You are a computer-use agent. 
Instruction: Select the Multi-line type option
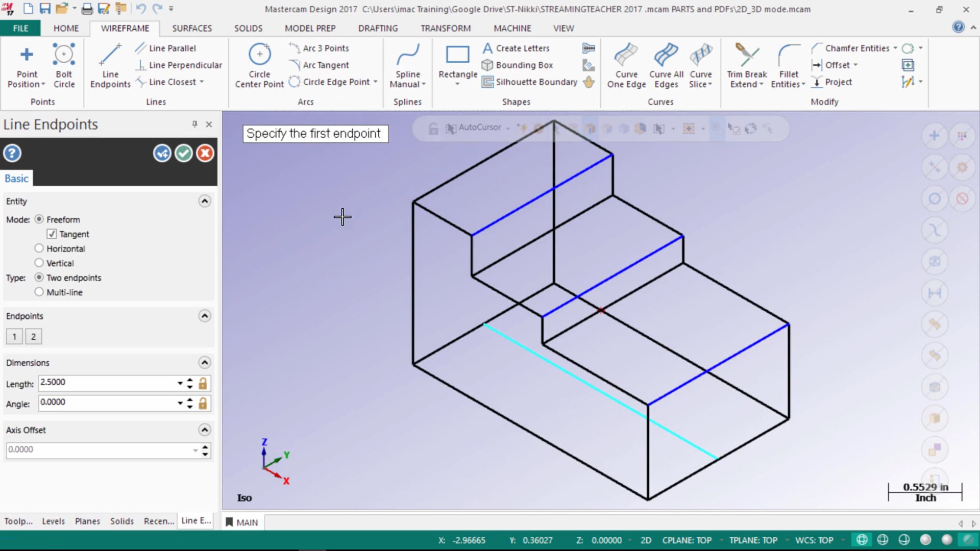(39, 291)
